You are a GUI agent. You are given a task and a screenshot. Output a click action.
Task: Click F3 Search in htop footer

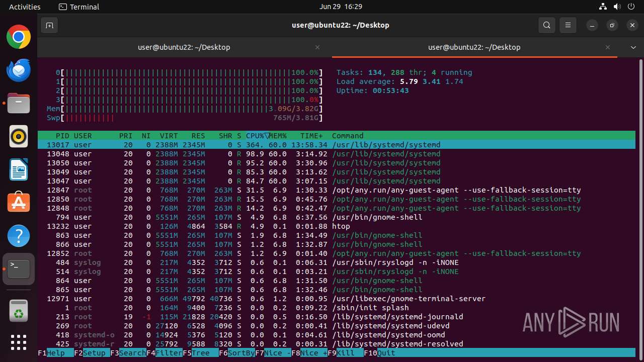coord(128,353)
